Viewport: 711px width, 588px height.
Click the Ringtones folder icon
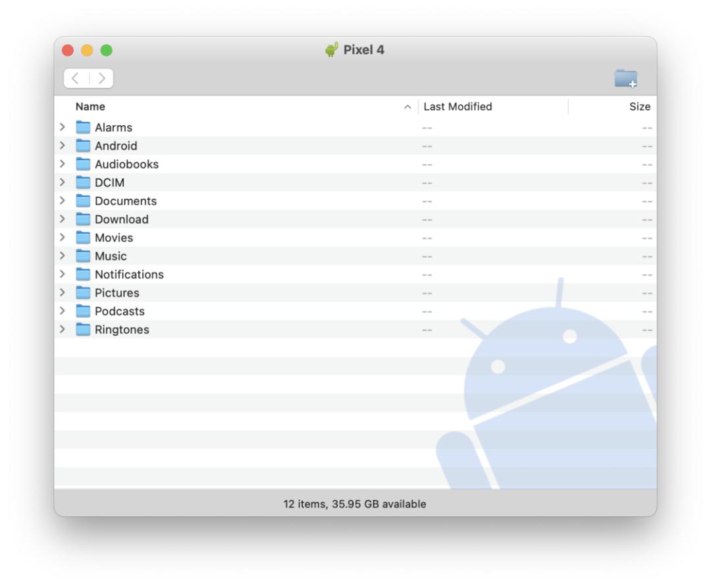tap(83, 329)
